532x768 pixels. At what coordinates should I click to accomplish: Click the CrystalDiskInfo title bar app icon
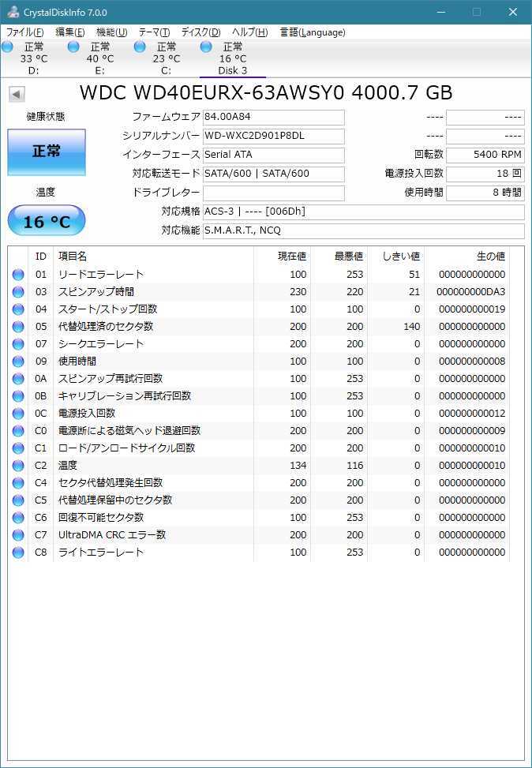pos(13,12)
